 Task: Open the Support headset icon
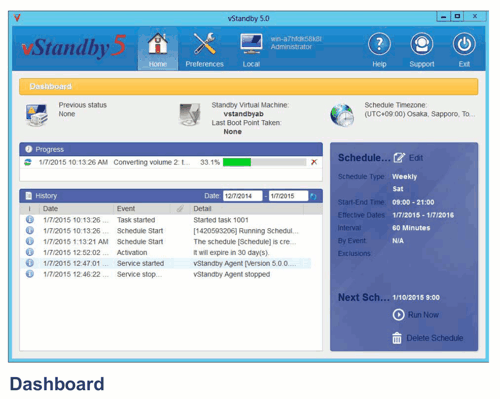[422, 44]
